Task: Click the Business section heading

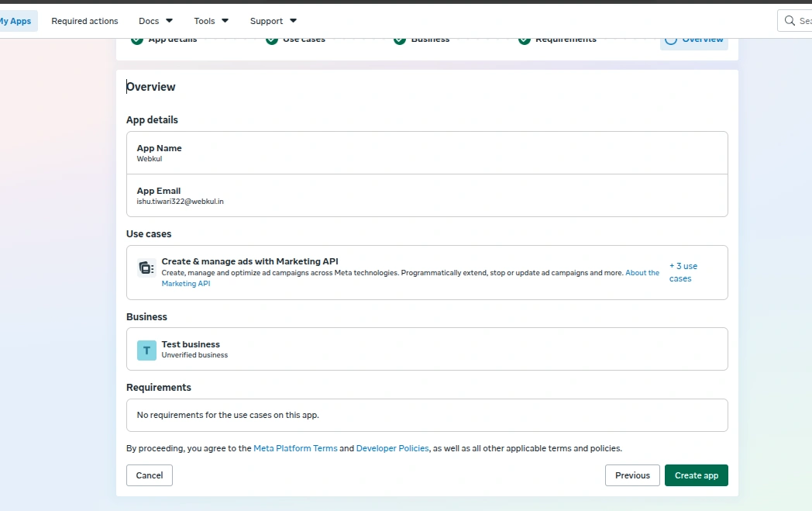Action: 146,316
